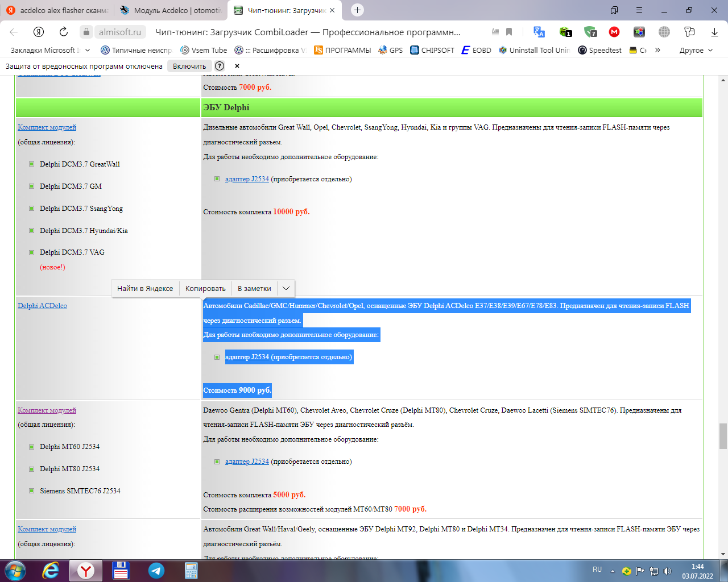728x582 pixels.
Task: Click the almisoft.ru address field
Action: coord(119,32)
